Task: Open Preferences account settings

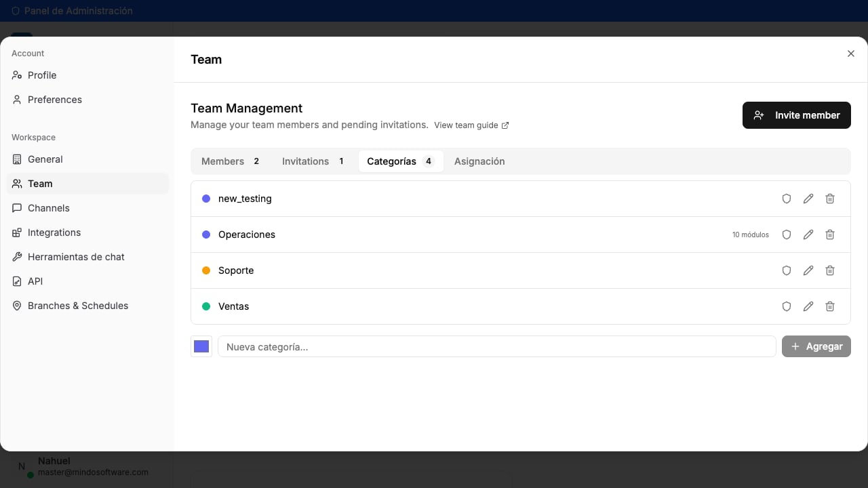Action: coord(87,100)
